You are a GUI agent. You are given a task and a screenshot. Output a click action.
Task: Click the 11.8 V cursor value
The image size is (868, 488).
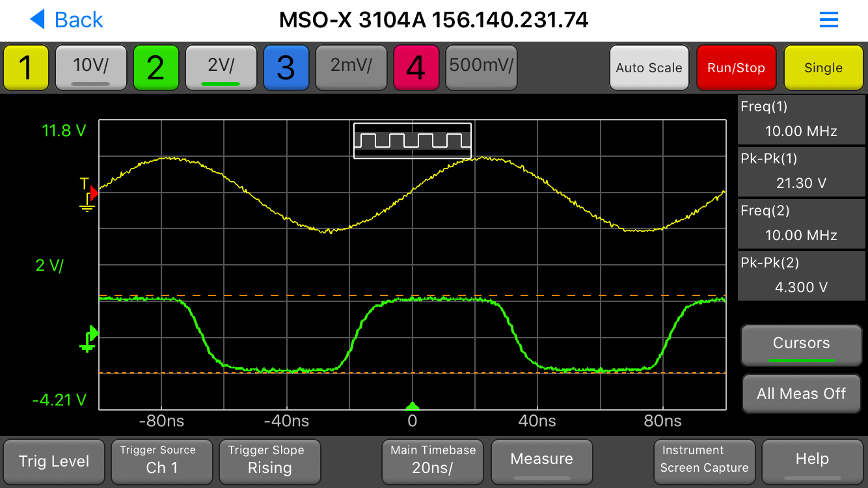click(x=64, y=131)
